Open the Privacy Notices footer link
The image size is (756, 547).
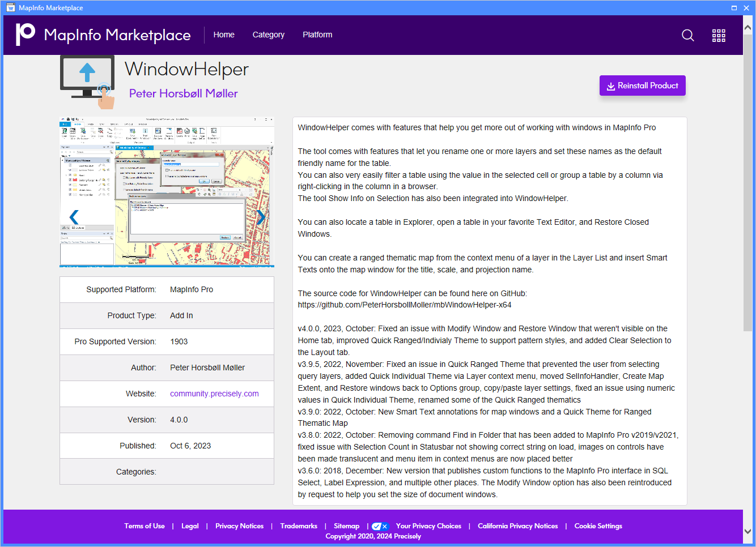pyautogui.click(x=239, y=526)
